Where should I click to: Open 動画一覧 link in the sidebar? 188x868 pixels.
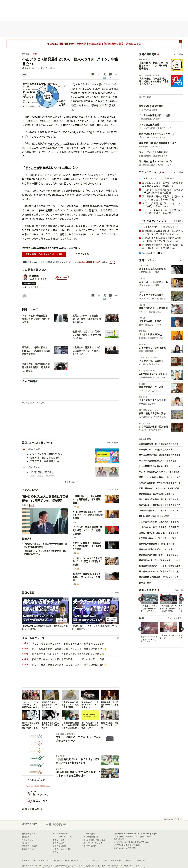[x=179, y=590]
